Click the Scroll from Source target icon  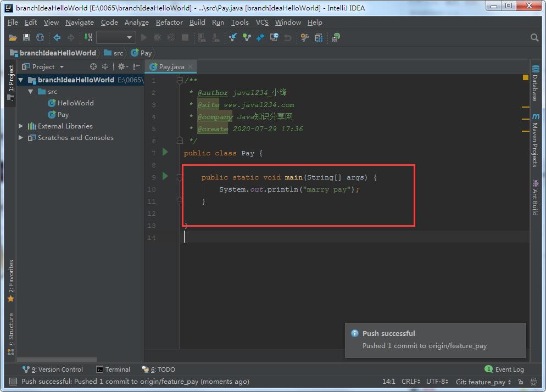pos(93,66)
